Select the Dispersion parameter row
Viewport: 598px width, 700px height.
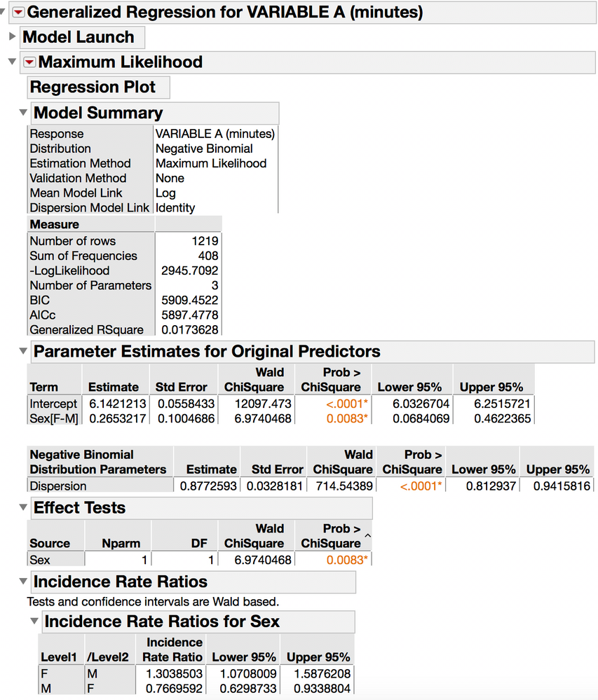58,486
